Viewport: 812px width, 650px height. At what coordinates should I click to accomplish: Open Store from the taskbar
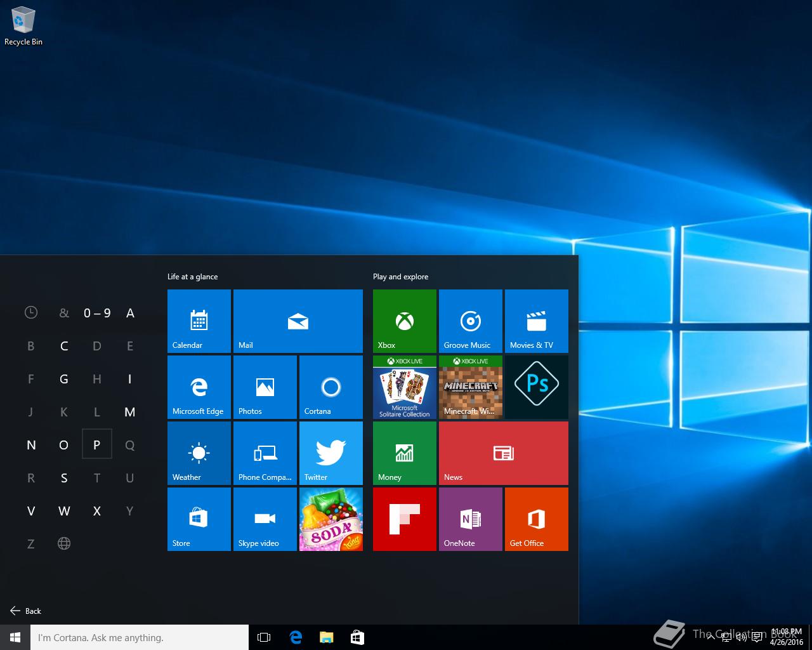point(357,637)
